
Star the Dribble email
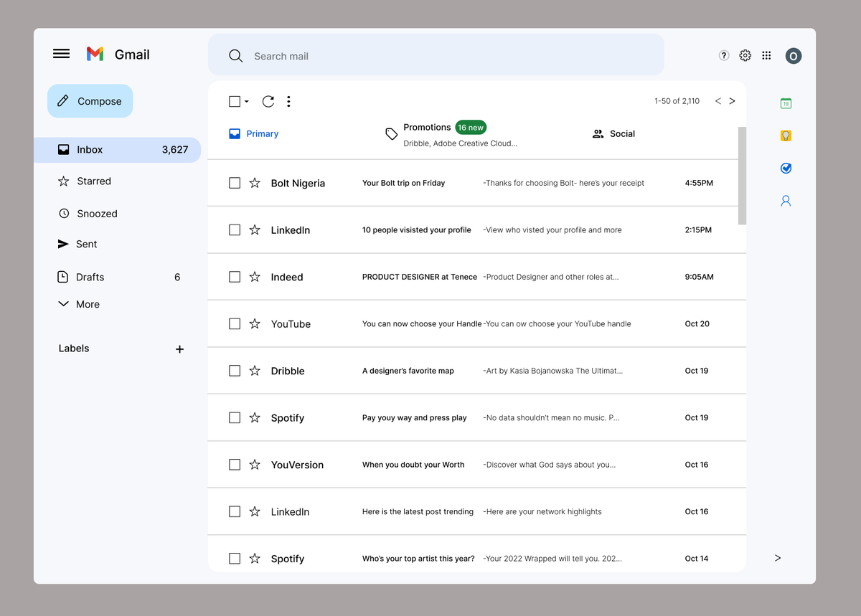coord(255,371)
